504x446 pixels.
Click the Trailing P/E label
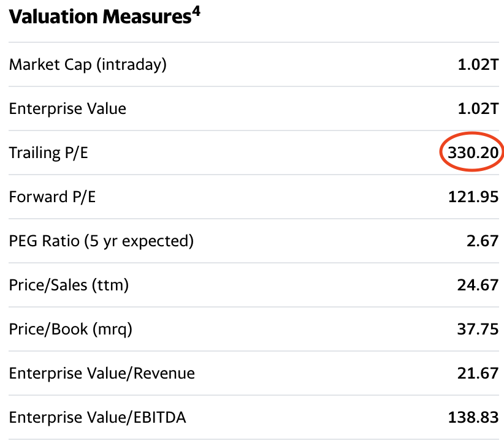[48, 153]
